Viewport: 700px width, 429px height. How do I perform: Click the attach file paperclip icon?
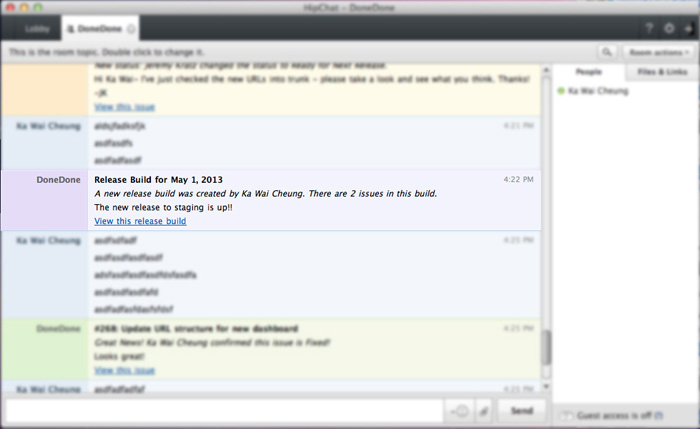click(x=484, y=411)
